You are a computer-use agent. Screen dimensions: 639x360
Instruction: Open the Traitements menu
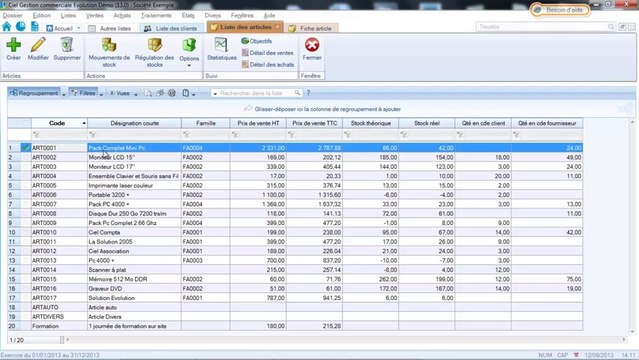pyautogui.click(x=156, y=15)
